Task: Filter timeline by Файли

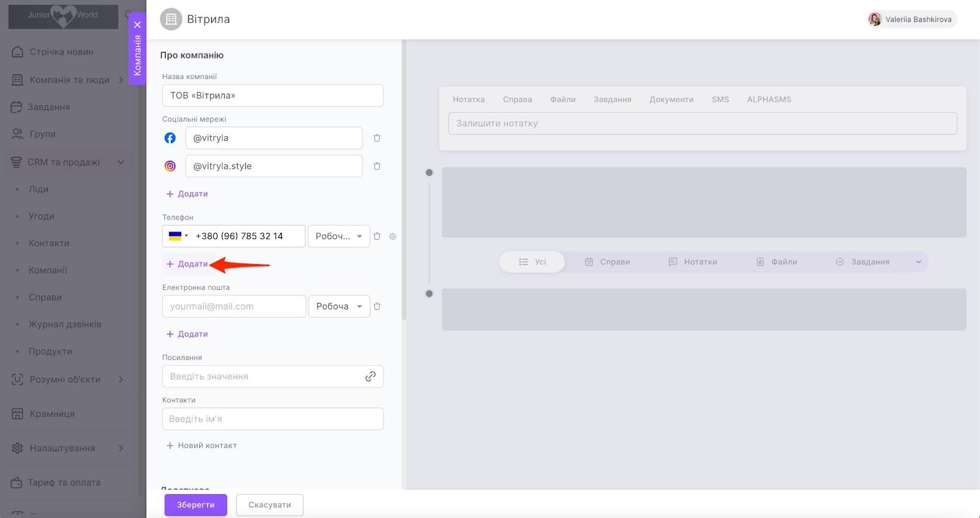Action: [x=777, y=262]
